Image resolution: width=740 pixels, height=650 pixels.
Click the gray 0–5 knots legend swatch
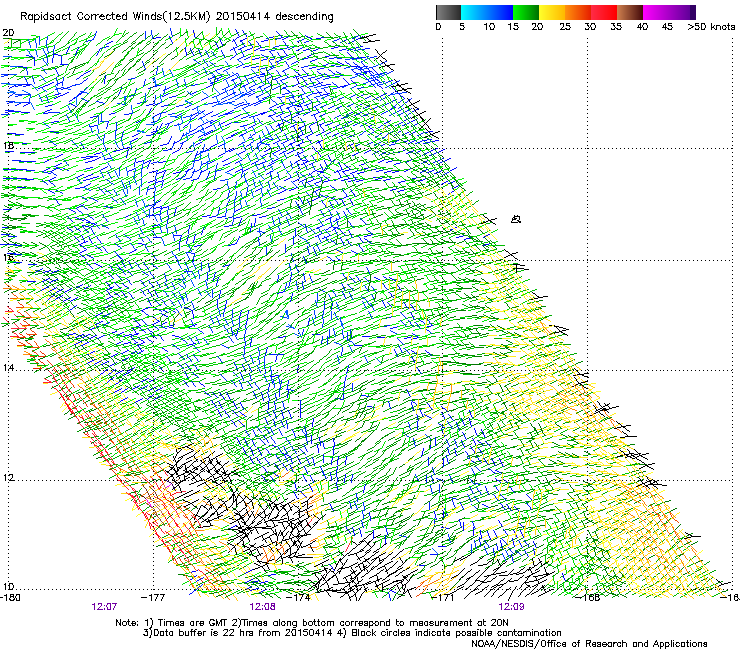click(x=448, y=12)
